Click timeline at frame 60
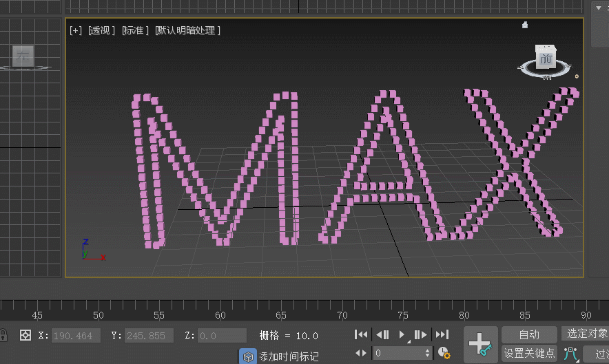Screen dimensions: 609x364 point(220,315)
